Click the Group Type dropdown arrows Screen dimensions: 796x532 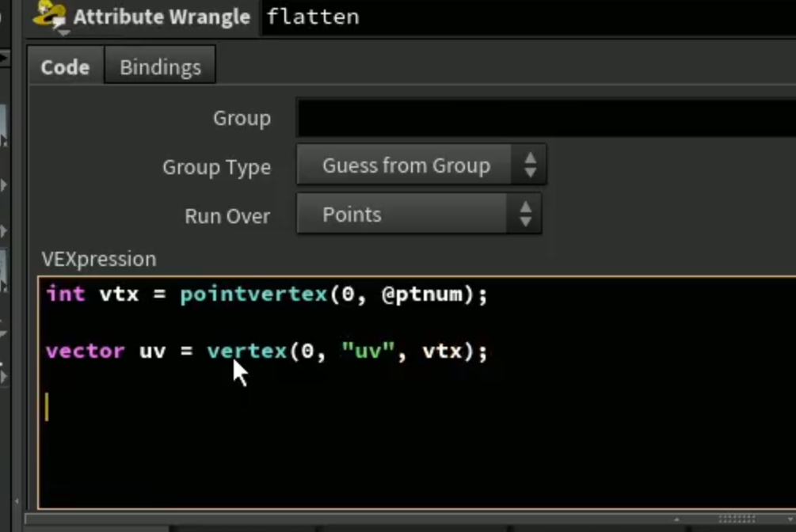tap(530, 165)
